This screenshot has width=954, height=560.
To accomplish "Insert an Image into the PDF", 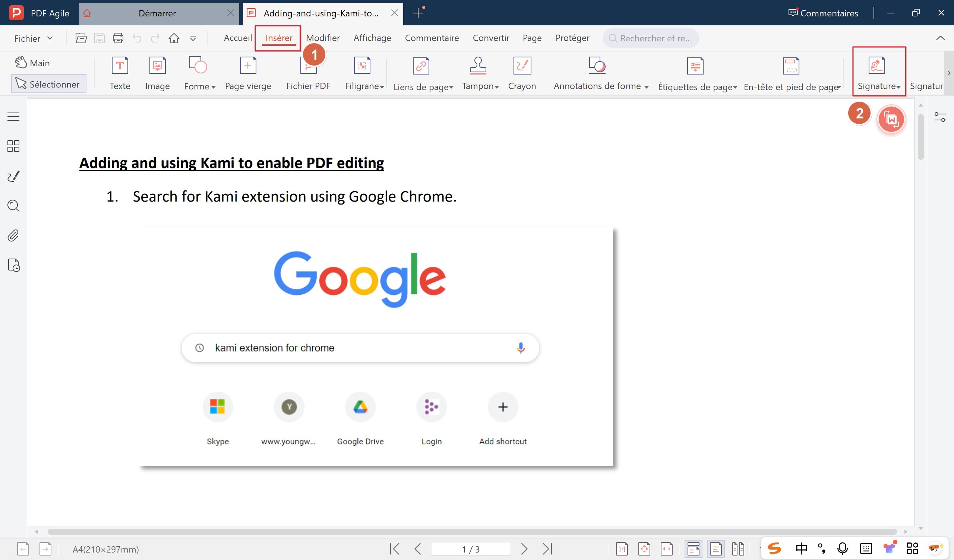I will [158, 73].
